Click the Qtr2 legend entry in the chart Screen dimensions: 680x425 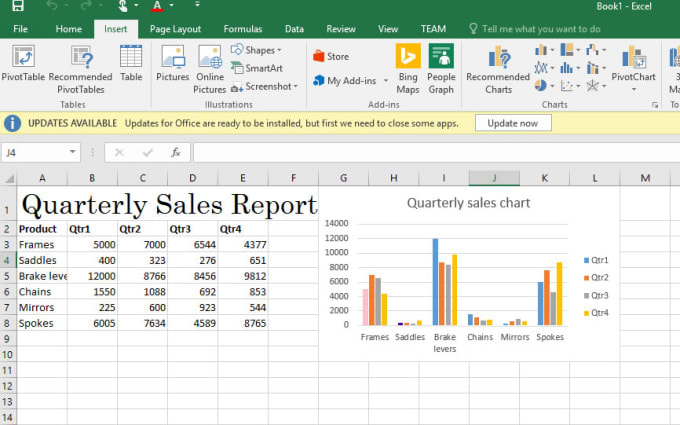596,278
